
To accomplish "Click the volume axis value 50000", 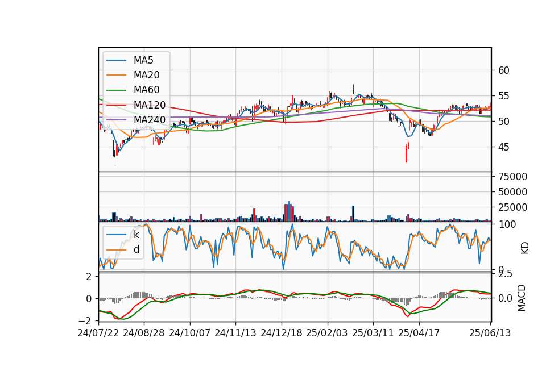I will coord(513,192).
